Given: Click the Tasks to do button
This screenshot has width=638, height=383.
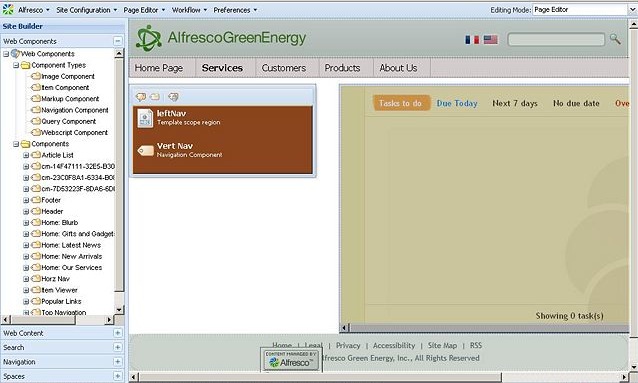Looking at the screenshot, I should point(401,103).
